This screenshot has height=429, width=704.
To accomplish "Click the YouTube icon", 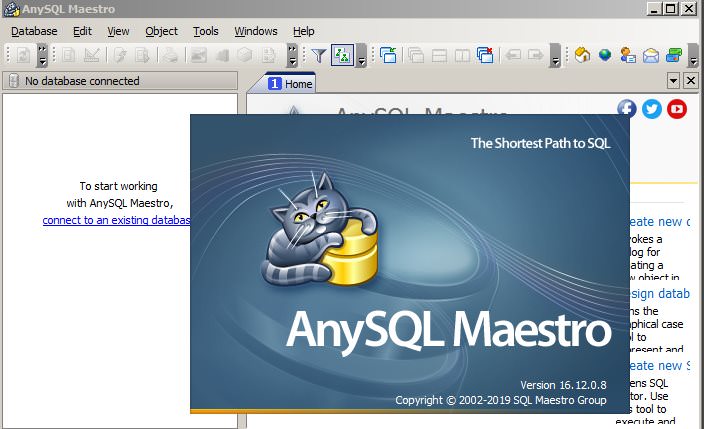I will (x=677, y=109).
